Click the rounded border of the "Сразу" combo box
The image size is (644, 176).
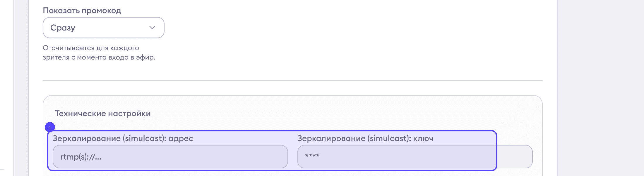[103, 18]
